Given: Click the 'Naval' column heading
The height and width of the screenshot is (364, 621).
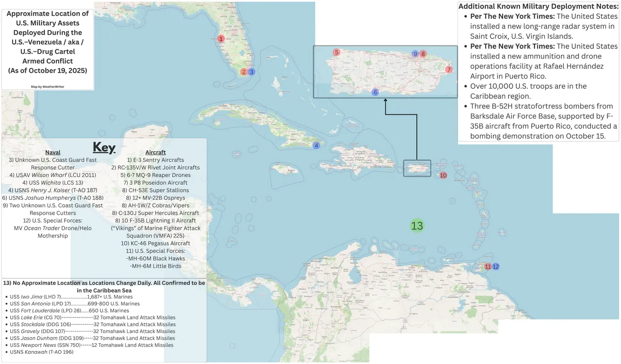Looking at the screenshot, I should point(52,152).
